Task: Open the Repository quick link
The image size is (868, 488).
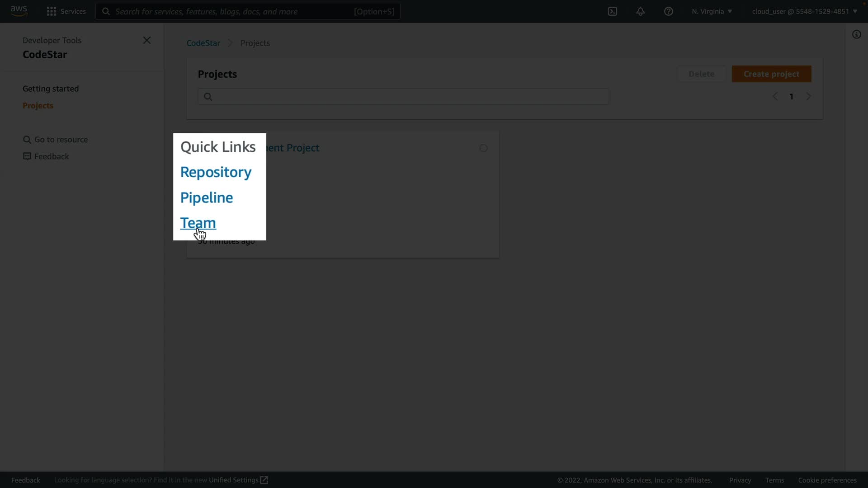Action: click(x=216, y=172)
